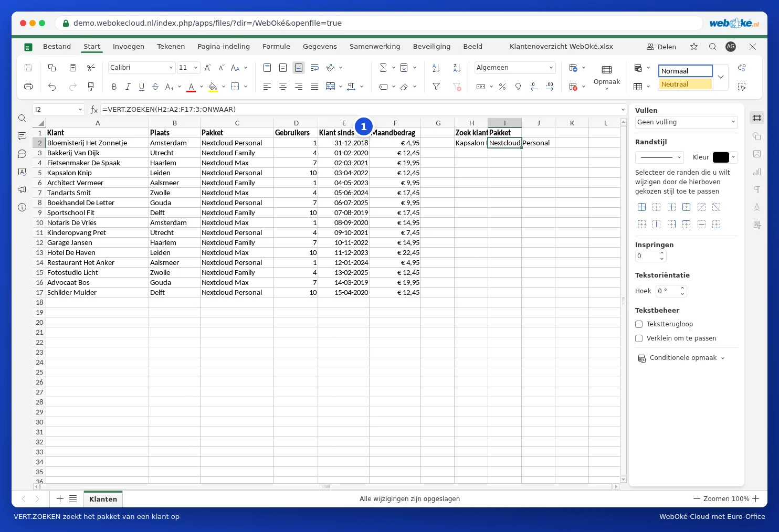Image resolution: width=779 pixels, height=532 pixels.
Task: Open the Bestand menu
Action: click(57, 47)
